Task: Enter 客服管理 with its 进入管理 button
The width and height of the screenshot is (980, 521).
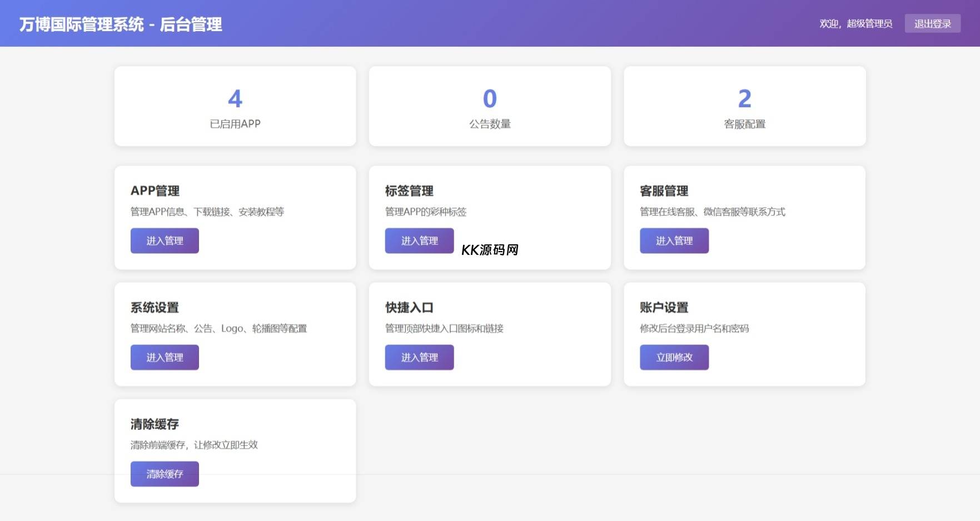Action: coord(674,241)
